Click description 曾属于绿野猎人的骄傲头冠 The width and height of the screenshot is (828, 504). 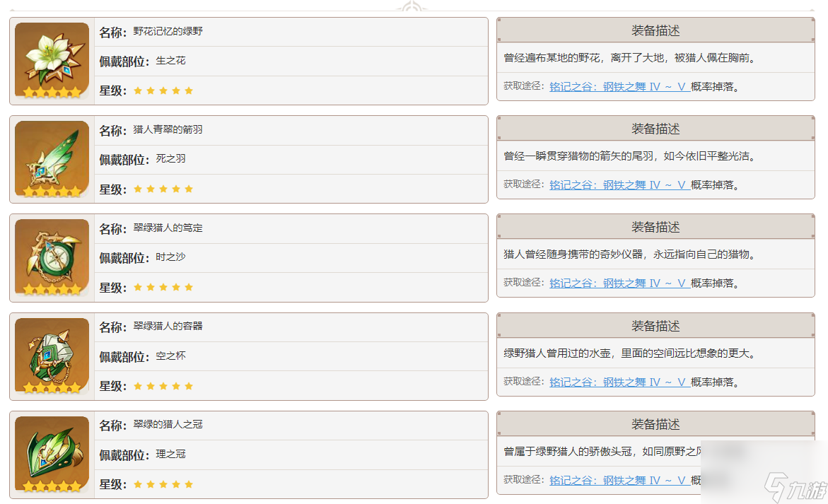pos(602,451)
